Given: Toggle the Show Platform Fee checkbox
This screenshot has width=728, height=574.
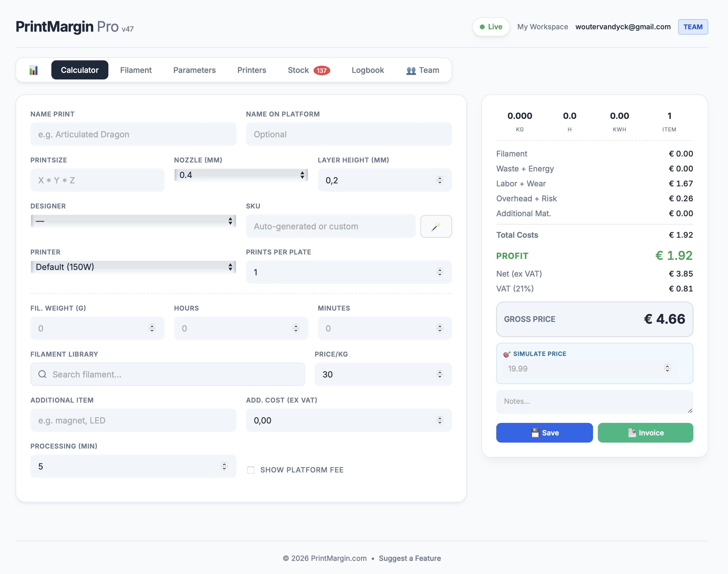Looking at the screenshot, I should coord(251,470).
